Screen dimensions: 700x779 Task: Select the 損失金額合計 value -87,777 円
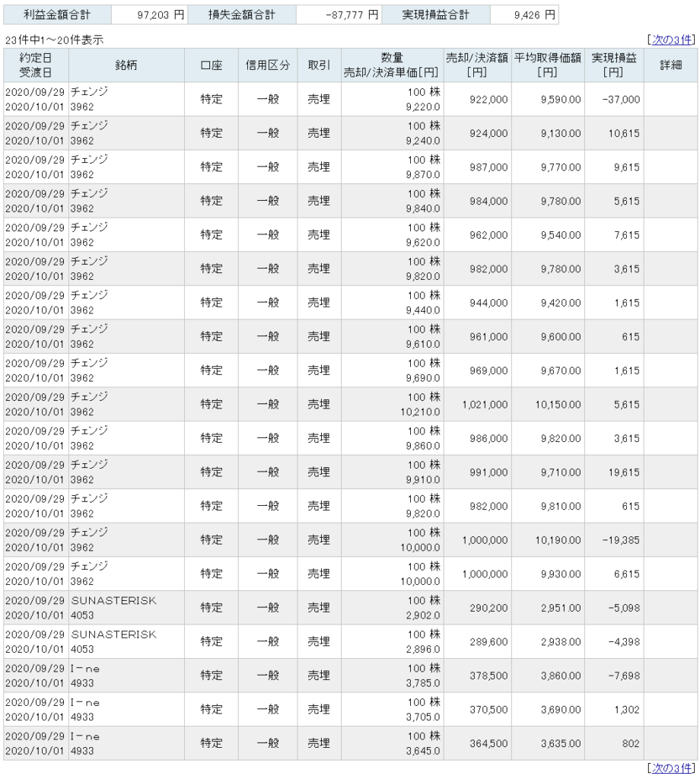pyautogui.click(x=339, y=15)
